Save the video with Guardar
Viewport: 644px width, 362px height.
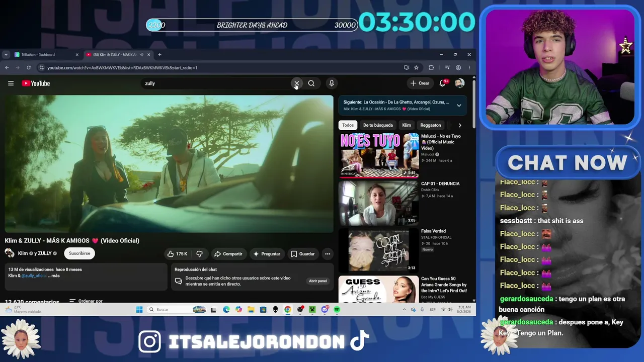tap(303, 254)
